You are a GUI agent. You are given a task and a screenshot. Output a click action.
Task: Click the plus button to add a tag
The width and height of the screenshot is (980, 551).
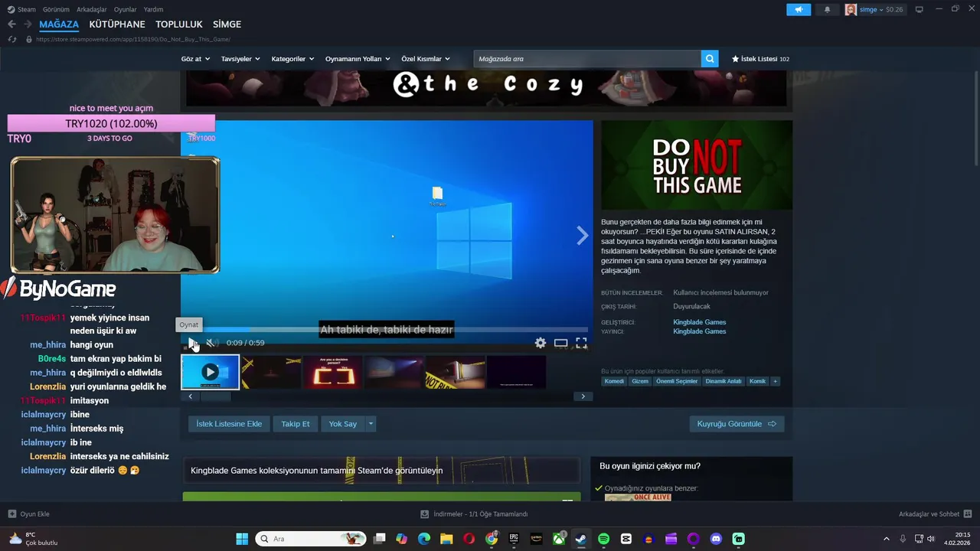[775, 381]
